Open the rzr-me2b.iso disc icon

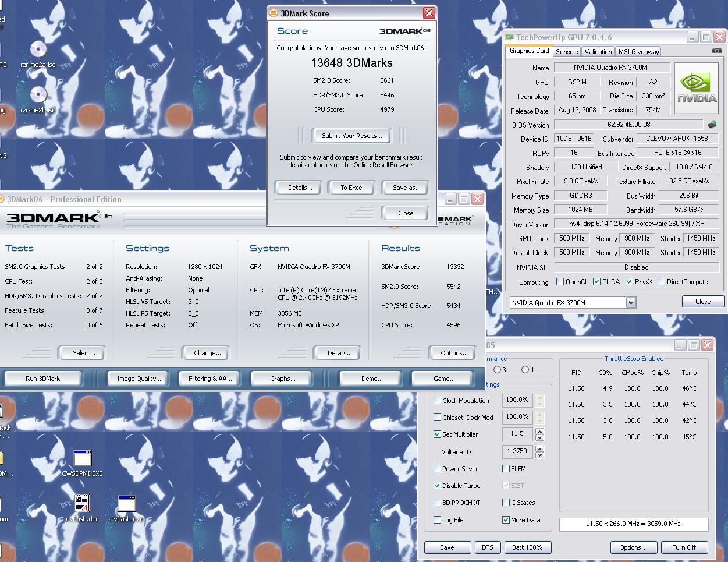tap(38, 95)
